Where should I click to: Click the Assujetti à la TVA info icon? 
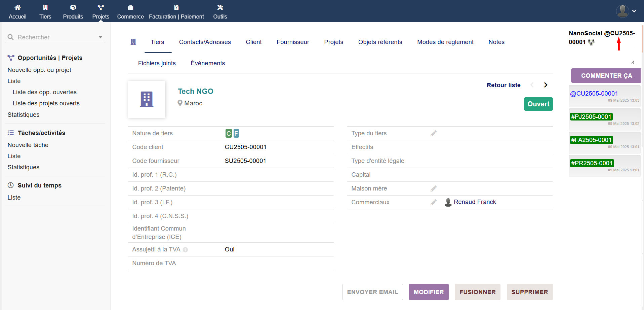tap(185, 250)
